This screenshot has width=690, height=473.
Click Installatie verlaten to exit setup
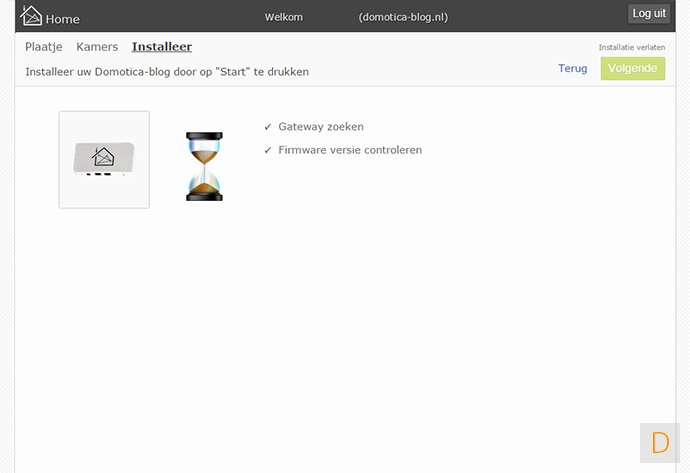[x=632, y=47]
